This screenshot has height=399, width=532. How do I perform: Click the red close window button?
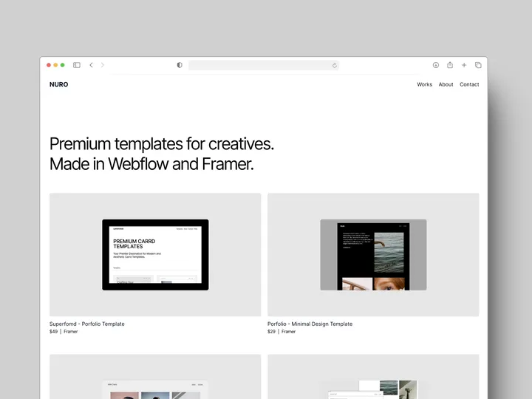pyautogui.click(x=49, y=65)
